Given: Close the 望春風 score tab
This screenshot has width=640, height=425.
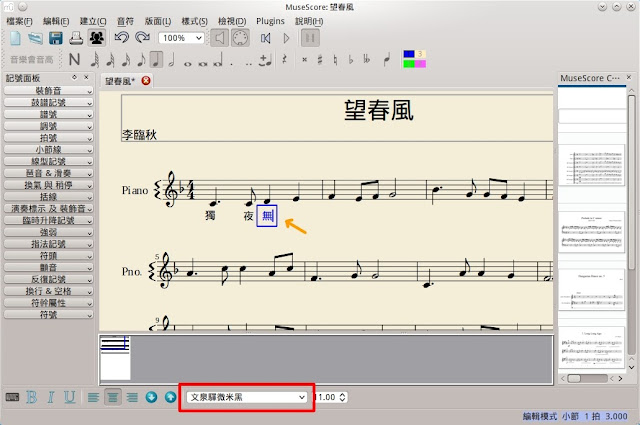Looking at the screenshot, I should coord(146,80).
